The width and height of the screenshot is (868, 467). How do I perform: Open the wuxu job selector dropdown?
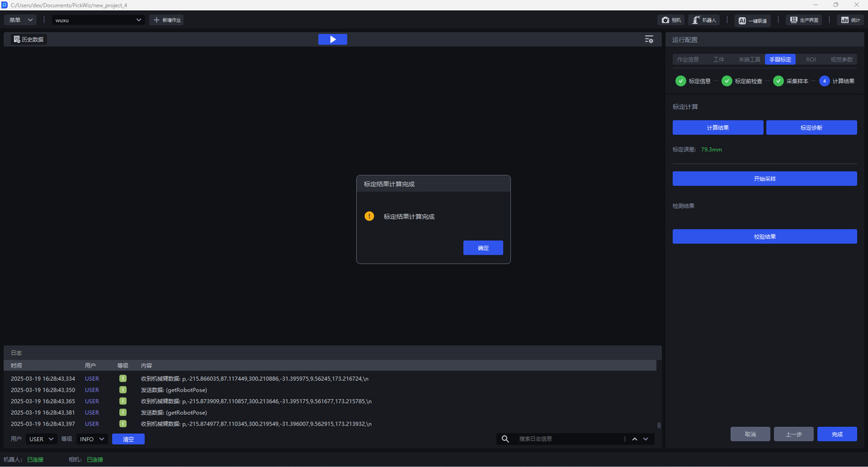point(99,20)
